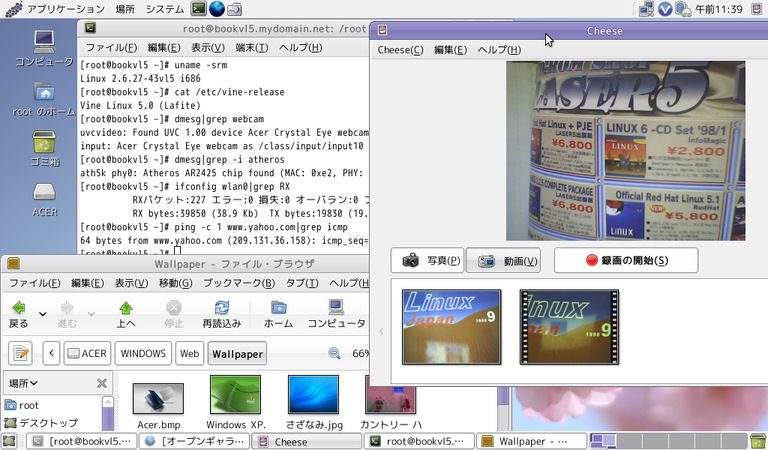Select the video clip thumbnail in Cheese
The width and height of the screenshot is (768, 450).
(x=569, y=327)
